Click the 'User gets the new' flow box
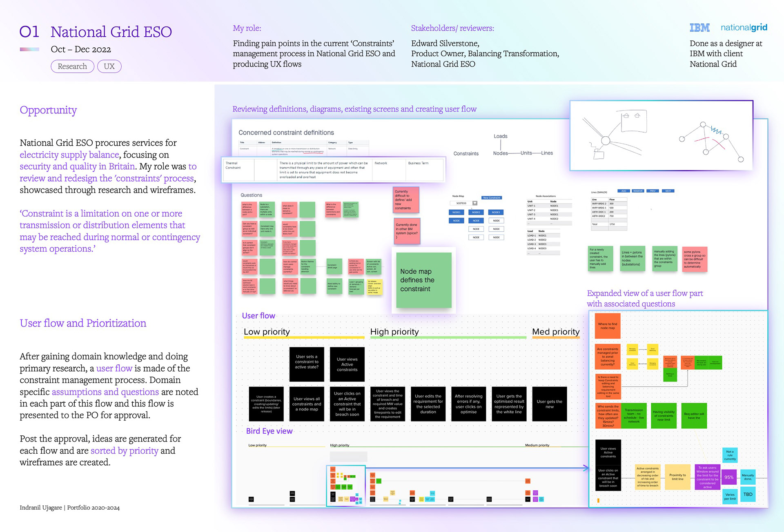This screenshot has width=784, height=532. point(550,404)
